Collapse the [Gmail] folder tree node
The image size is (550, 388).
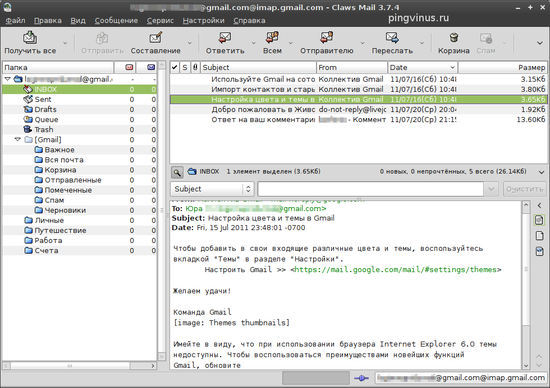[18, 140]
